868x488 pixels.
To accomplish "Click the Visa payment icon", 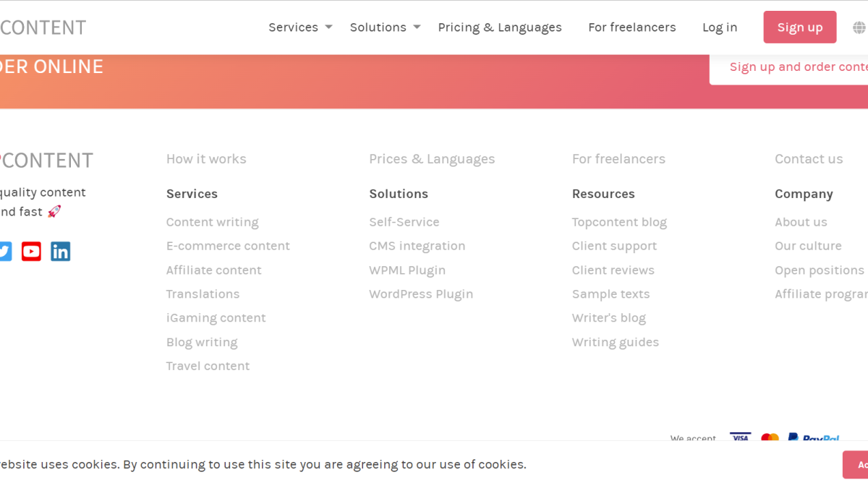I will coord(740,437).
